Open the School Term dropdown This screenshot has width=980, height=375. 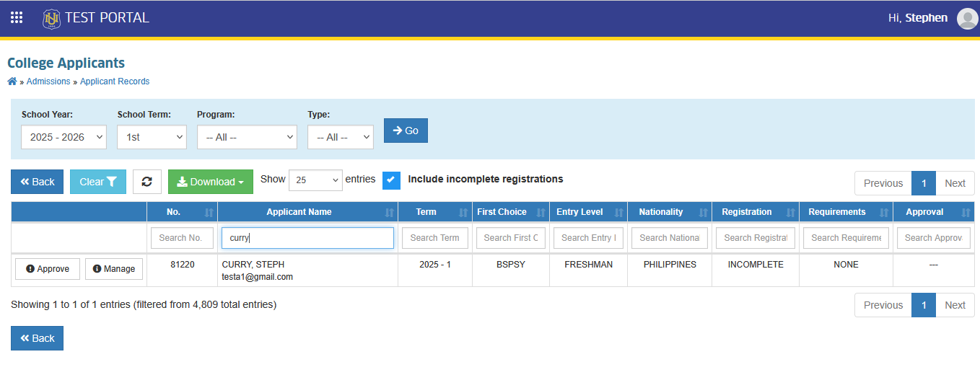click(152, 137)
